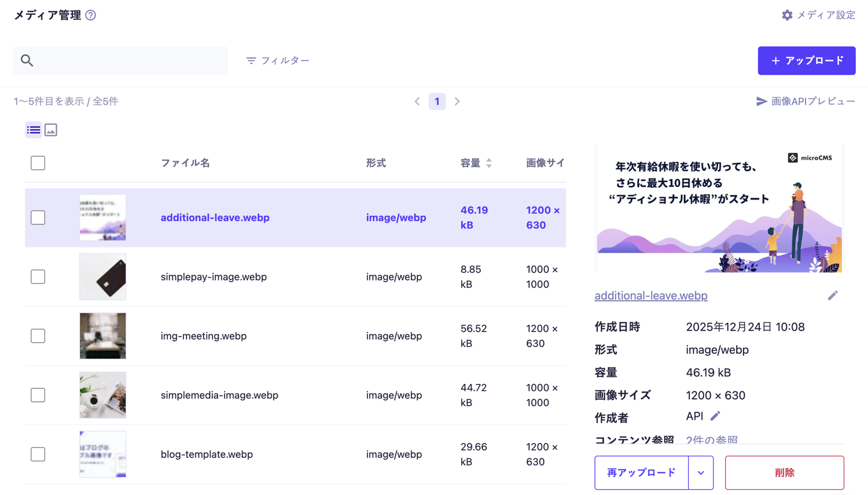Open the 画像APIプレビュー panel
The image size is (868, 495).
tap(806, 101)
